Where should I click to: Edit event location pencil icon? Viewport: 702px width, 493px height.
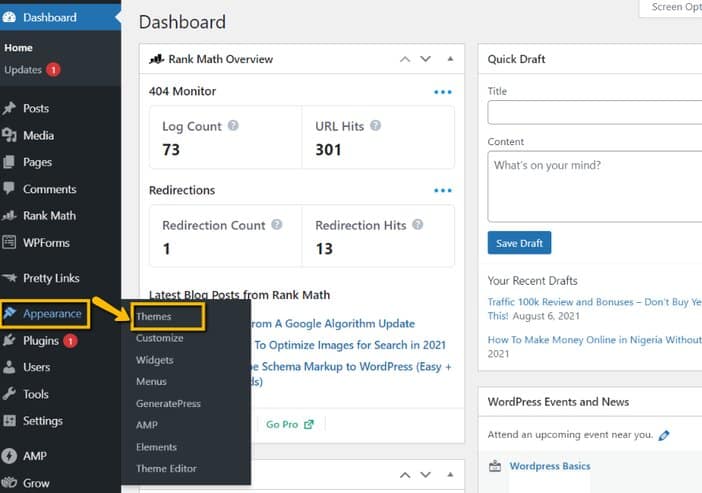664,435
